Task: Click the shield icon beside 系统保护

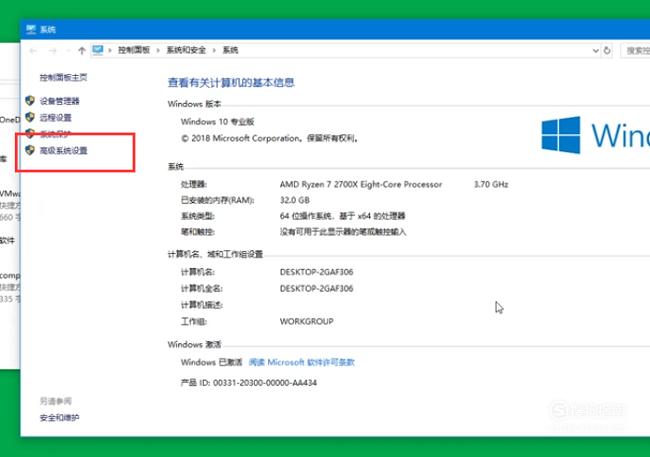Action: pyautogui.click(x=30, y=134)
